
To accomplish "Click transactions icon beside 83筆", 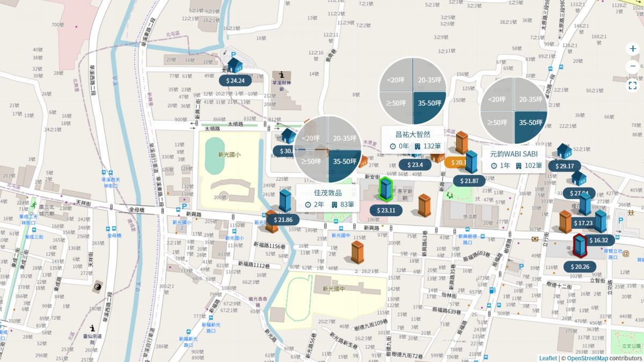I will (334, 204).
